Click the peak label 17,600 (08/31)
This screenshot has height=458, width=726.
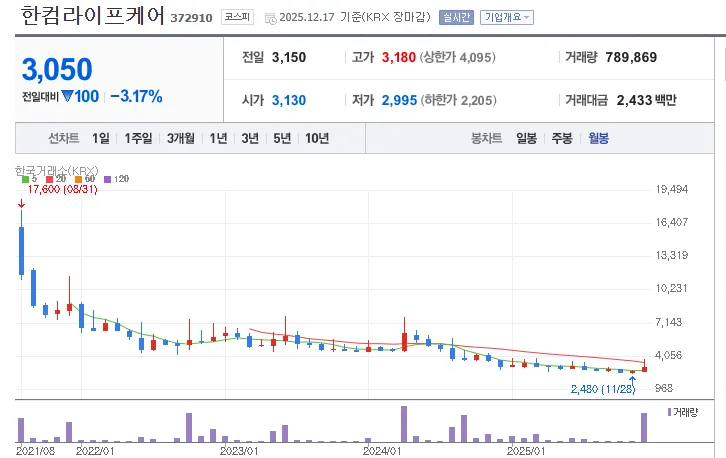[63, 189]
